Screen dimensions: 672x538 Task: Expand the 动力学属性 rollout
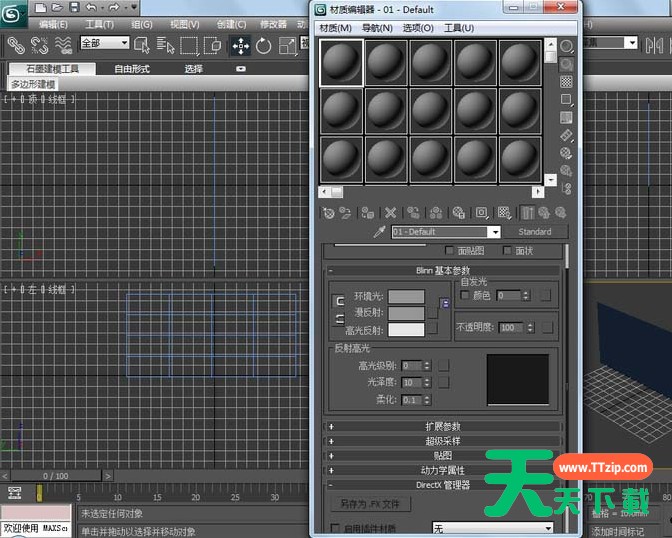(442, 470)
